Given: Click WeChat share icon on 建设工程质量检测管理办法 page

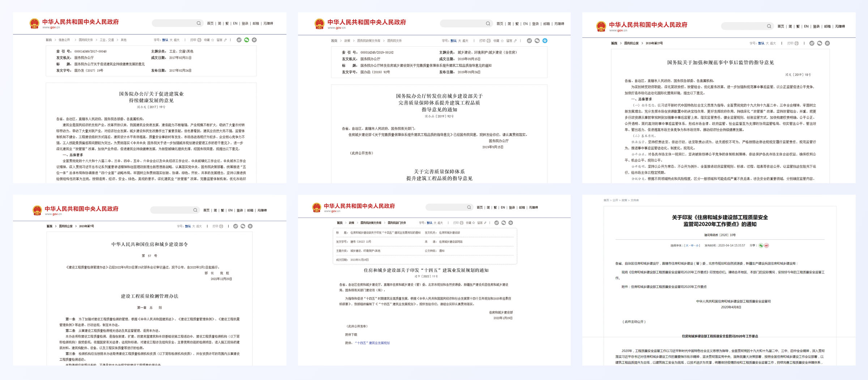Looking at the screenshot, I should pyautogui.click(x=243, y=226).
